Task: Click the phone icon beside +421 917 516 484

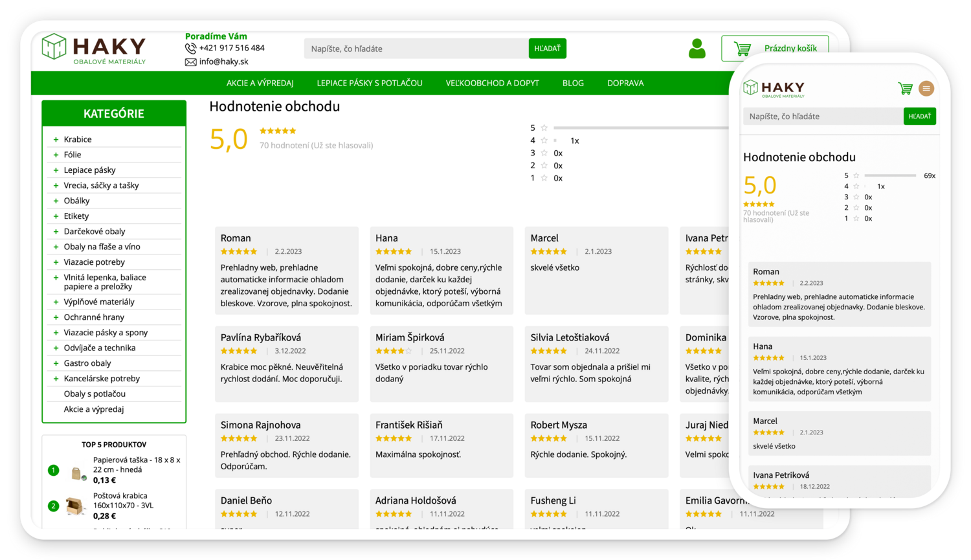Action: tap(190, 48)
